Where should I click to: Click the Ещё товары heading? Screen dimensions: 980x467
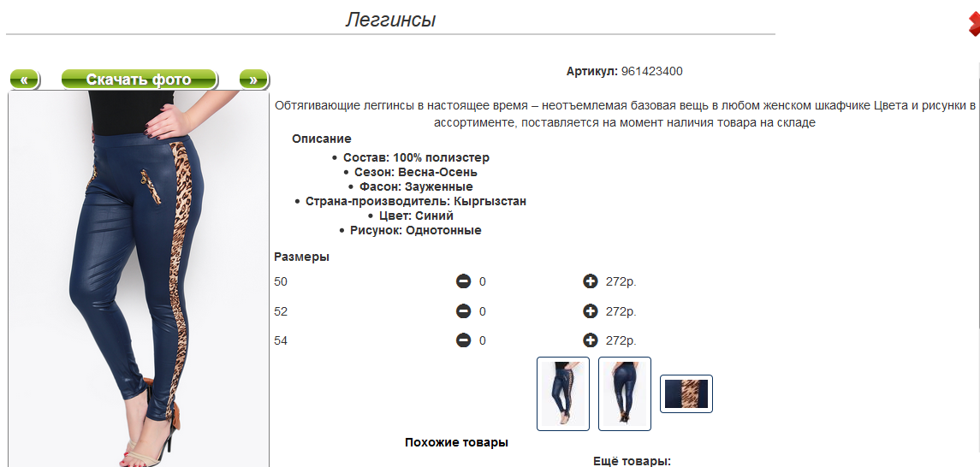[x=632, y=461]
